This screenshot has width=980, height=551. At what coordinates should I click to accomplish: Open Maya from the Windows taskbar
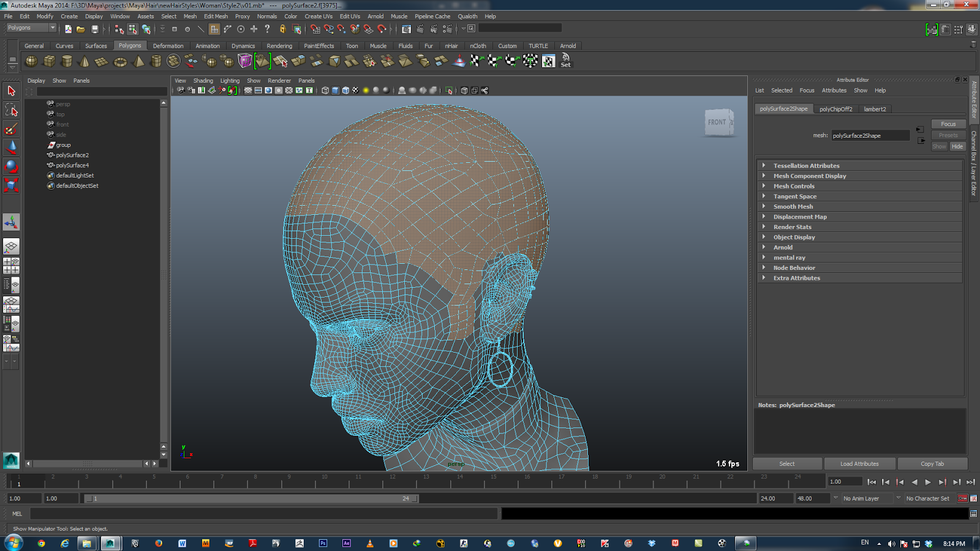[x=111, y=543]
